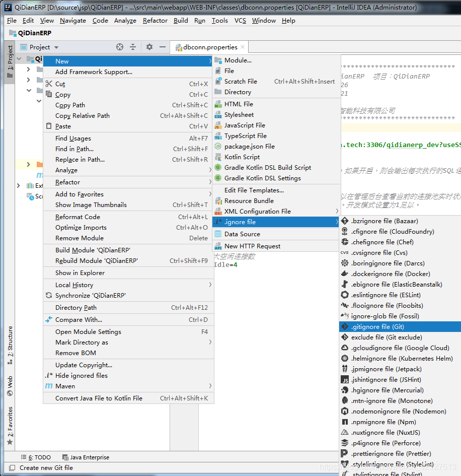Image resolution: width=461 pixels, height=476 pixels.
Task: Open Replace in Path...
Action: tap(128, 159)
